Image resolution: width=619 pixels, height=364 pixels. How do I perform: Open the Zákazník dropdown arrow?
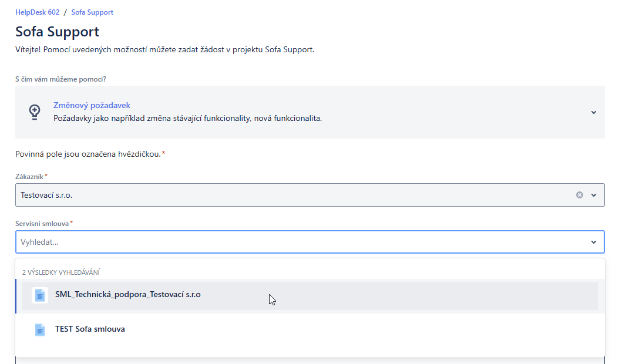point(594,195)
